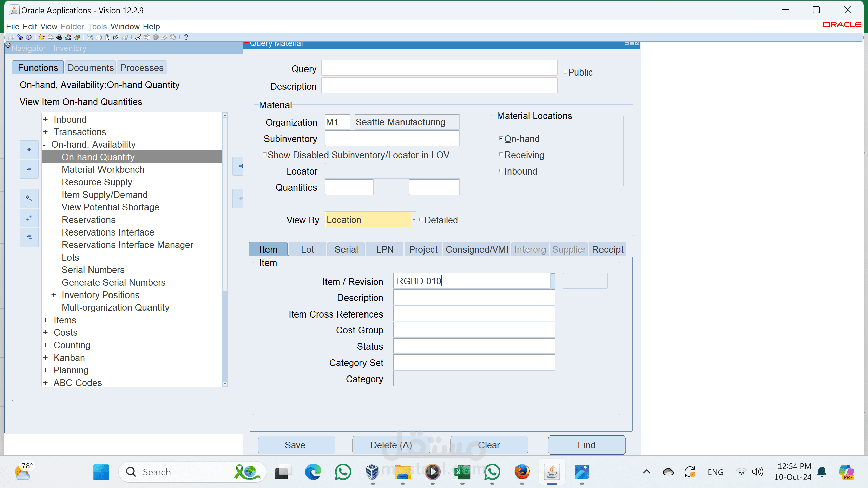Image resolution: width=868 pixels, height=488 pixels.
Task: Expand the Transactions tree node
Action: click(x=45, y=132)
